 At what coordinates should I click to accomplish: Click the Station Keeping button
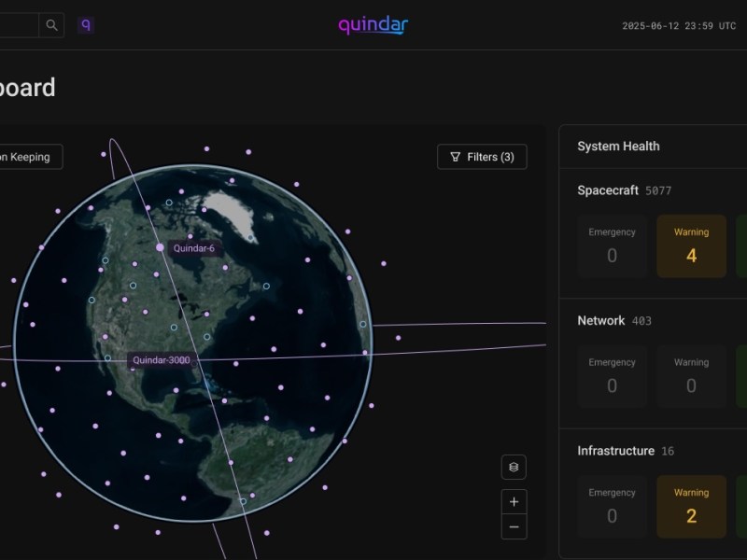(28, 157)
